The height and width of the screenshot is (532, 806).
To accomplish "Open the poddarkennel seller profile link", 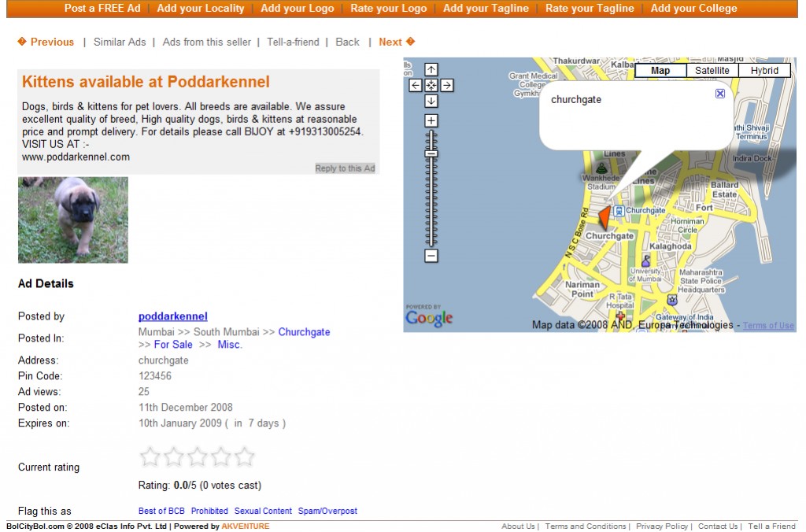I will (172, 316).
